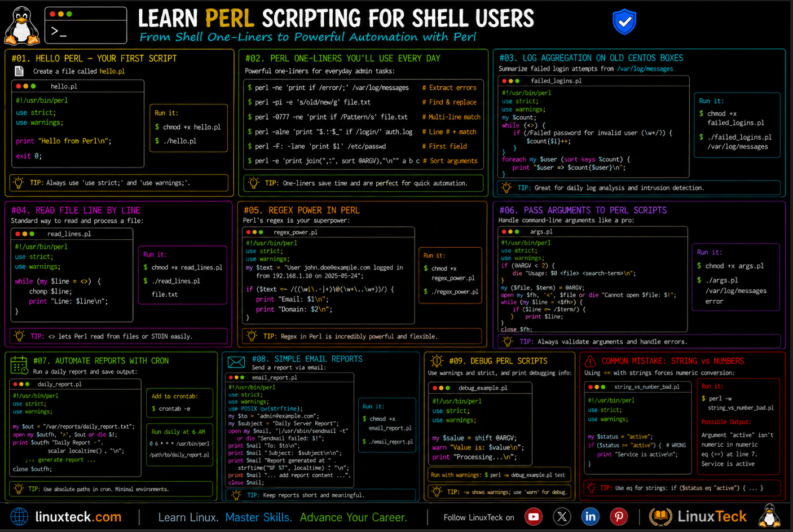
Task: Click 'Master Skills.' in the footer tagline
Action: (258, 517)
